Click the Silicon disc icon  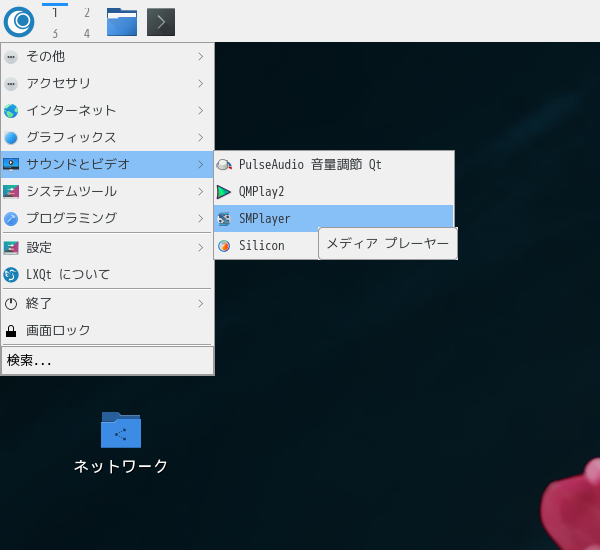click(x=224, y=246)
